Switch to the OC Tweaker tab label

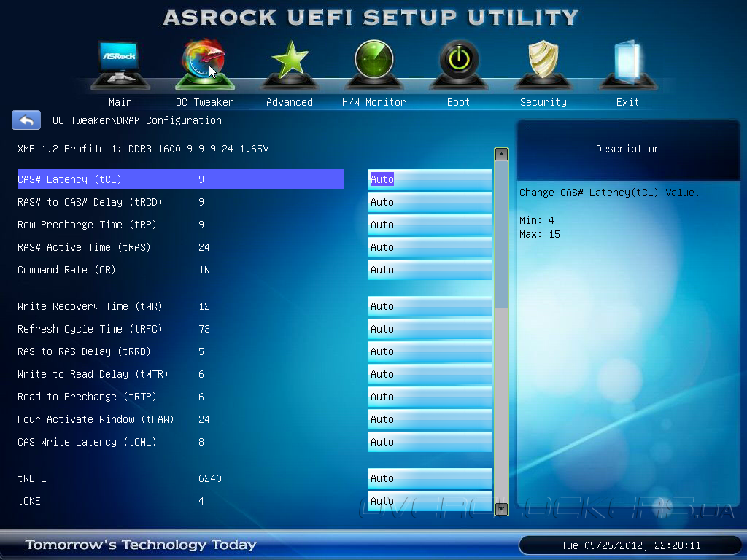[204, 102]
